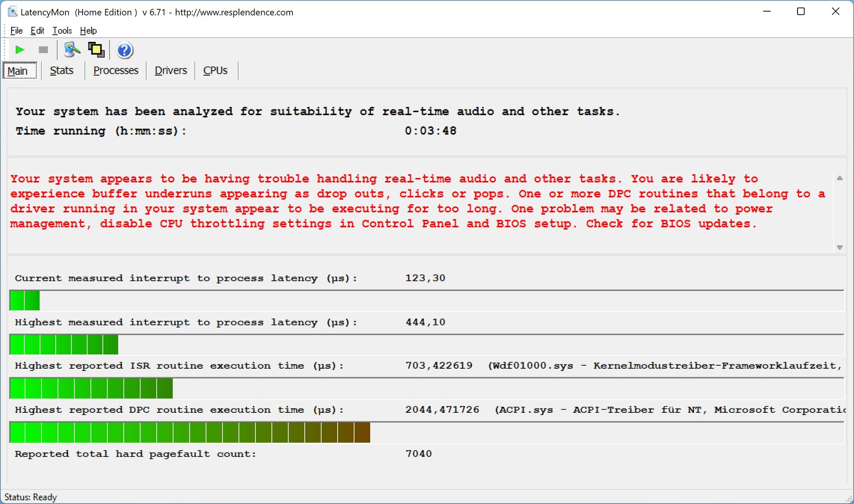Screen dimensions: 854x504
Task: Switch to the CPUs tab
Action: tap(215, 71)
